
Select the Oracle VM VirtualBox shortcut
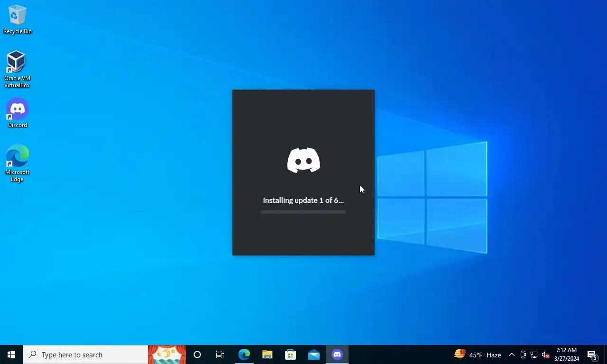click(x=17, y=70)
